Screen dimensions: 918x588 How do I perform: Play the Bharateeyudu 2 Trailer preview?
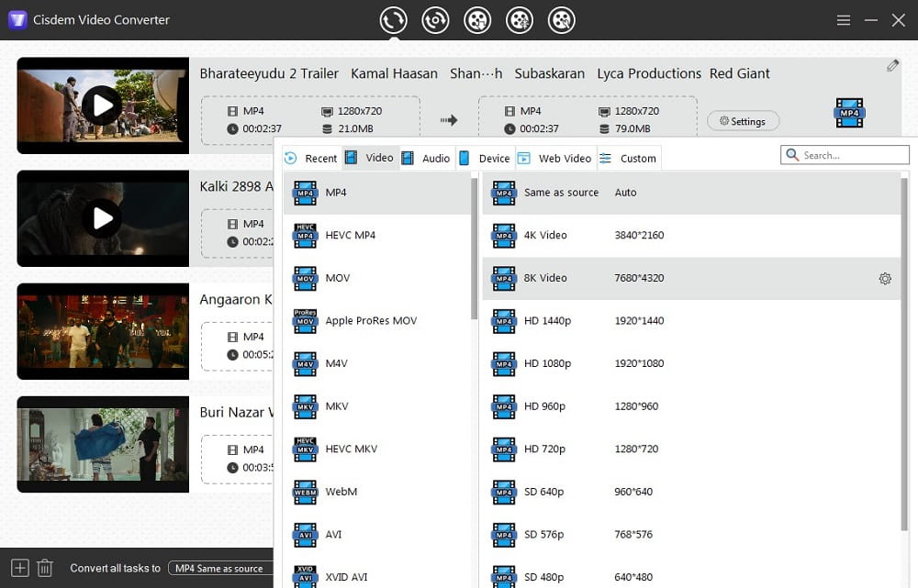click(102, 105)
